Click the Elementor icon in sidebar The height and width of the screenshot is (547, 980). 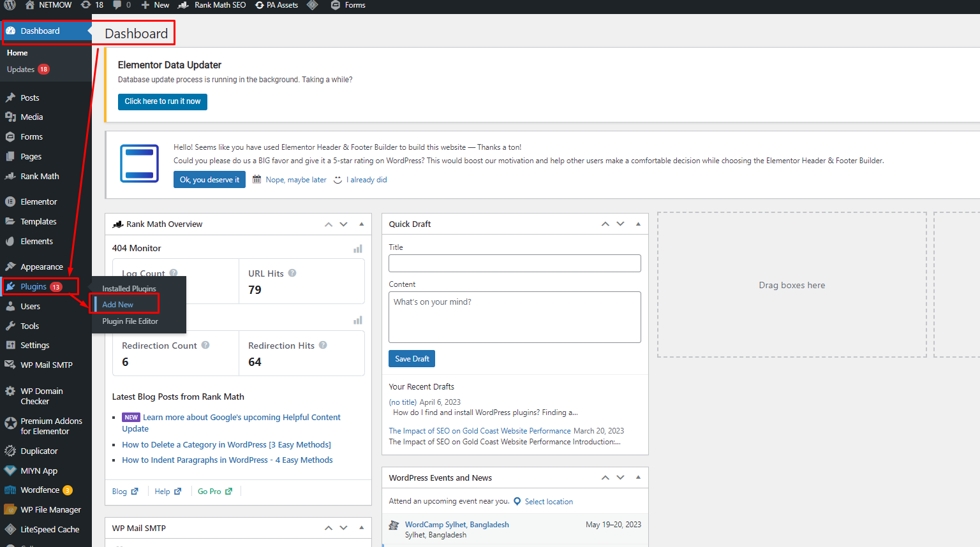click(x=10, y=201)
